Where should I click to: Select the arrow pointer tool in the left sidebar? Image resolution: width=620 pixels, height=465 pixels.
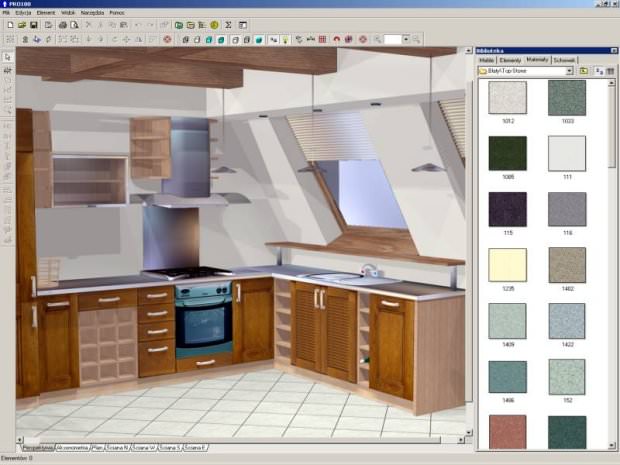8,57
